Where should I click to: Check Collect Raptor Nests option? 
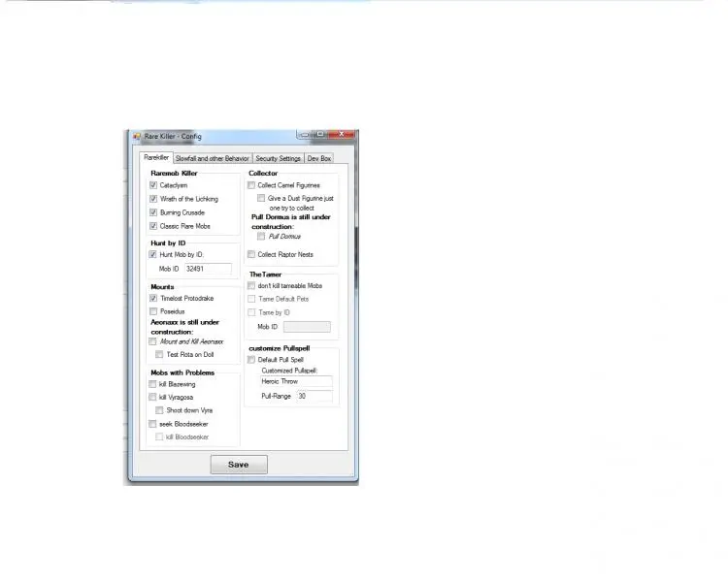tap(251, 254)
